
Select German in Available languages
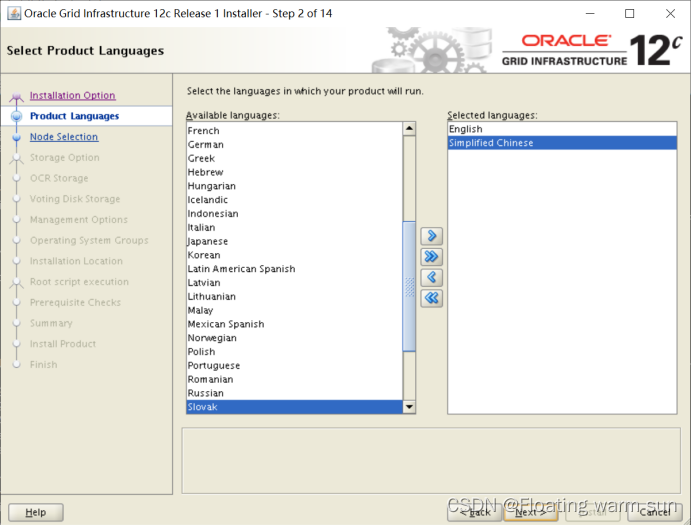294,144
